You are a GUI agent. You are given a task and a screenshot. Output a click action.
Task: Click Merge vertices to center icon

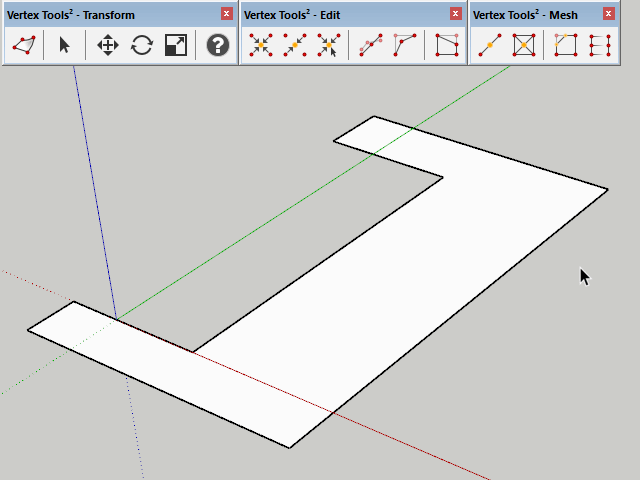coord(261,45)
